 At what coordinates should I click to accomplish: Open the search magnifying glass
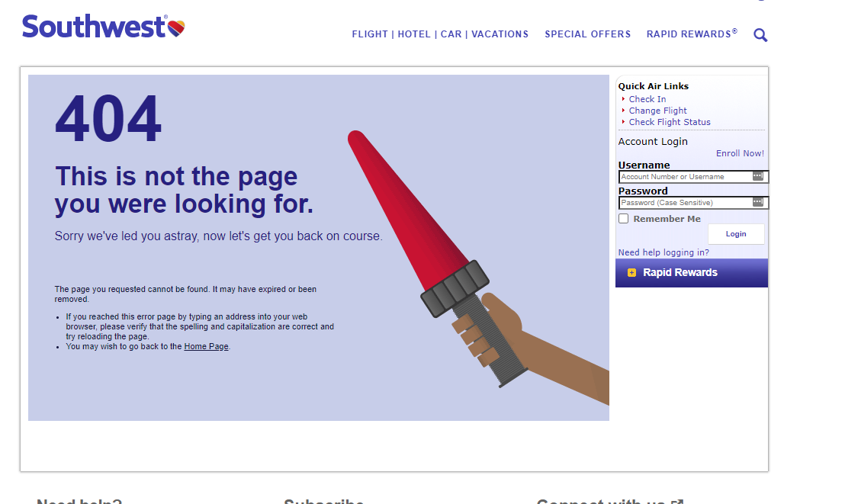tap(760, 35)
